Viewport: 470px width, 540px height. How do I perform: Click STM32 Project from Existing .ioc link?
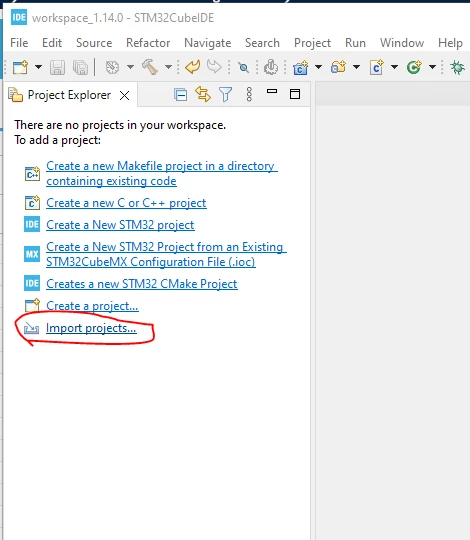[x=166, y=254]
